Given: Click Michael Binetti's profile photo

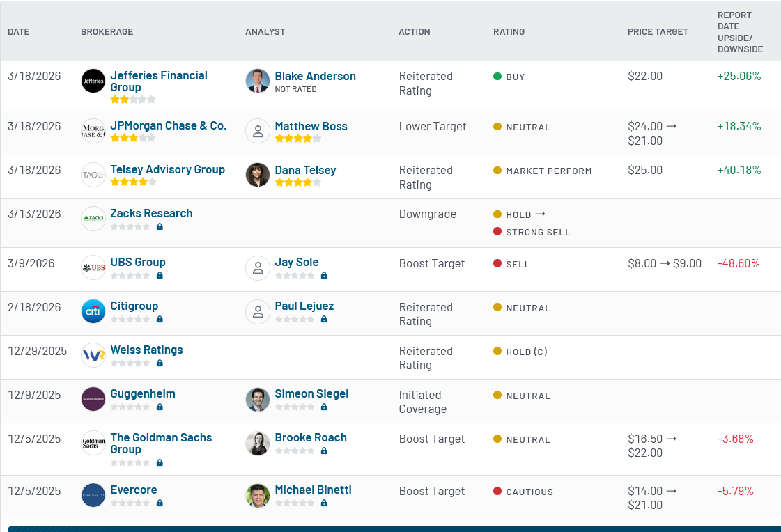Looking at the screenshot, I should 258,495.
